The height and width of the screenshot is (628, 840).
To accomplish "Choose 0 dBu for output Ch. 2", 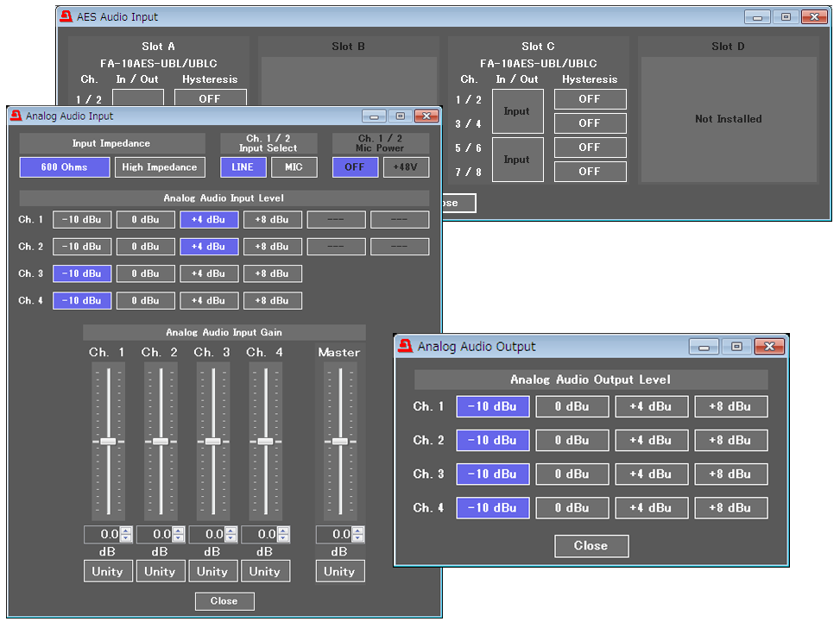I will [x=572, y=441].
